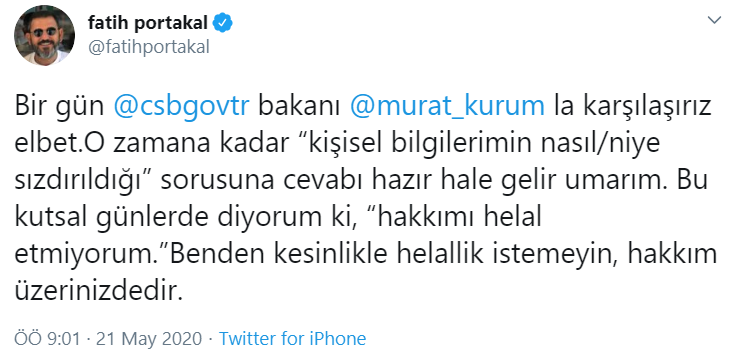Open the @fatihportakal handle link
738x360 pixels.
(x=148, y=47)
